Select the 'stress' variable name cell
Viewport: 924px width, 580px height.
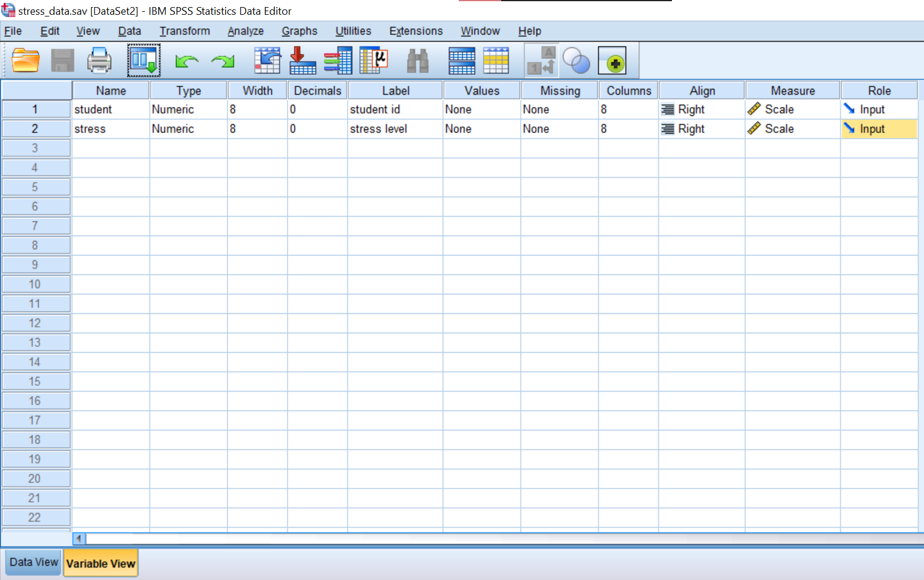point(111,129)
